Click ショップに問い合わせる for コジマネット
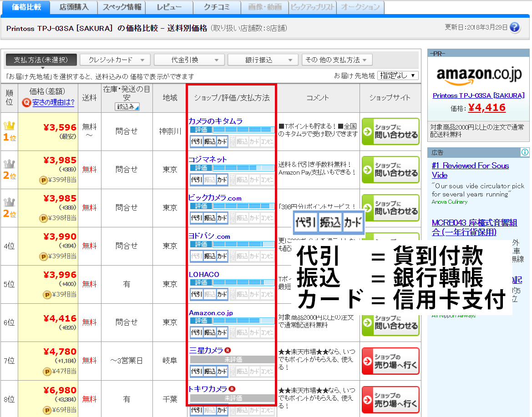The height and width of the screenshot is (417, 532). click(390, 170)
